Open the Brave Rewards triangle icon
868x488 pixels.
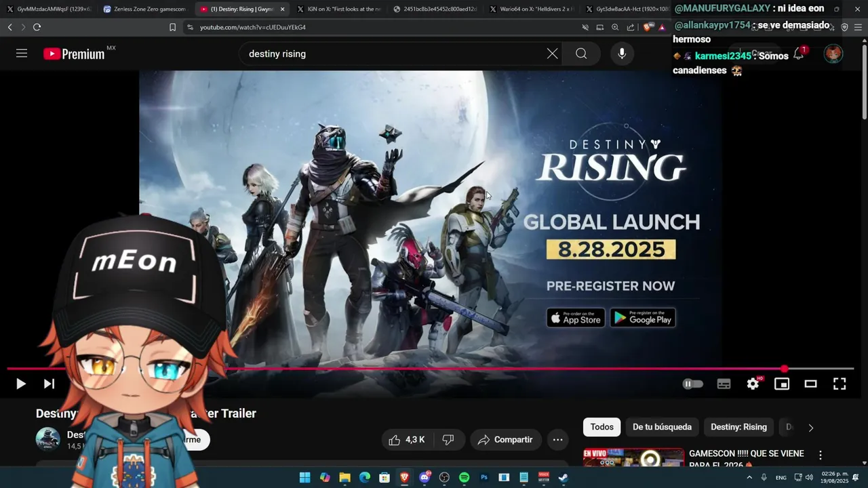point(662,27)
